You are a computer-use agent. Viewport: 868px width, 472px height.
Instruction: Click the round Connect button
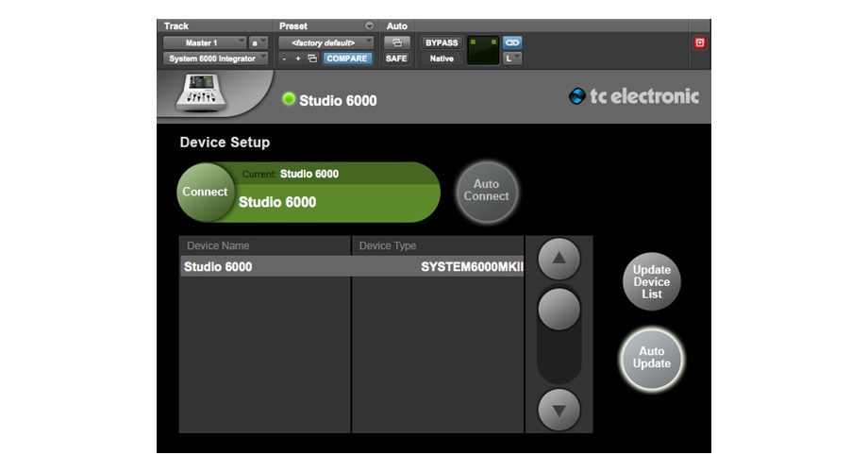[206, 192]
